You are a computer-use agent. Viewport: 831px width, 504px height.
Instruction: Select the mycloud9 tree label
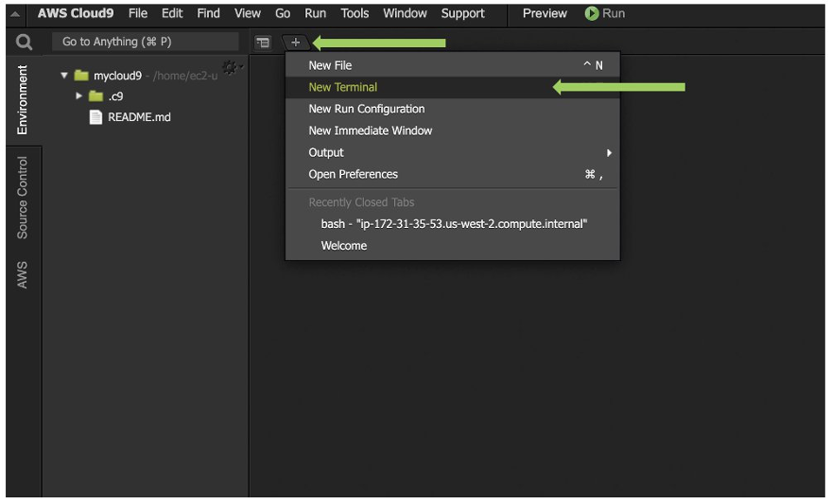117,76
